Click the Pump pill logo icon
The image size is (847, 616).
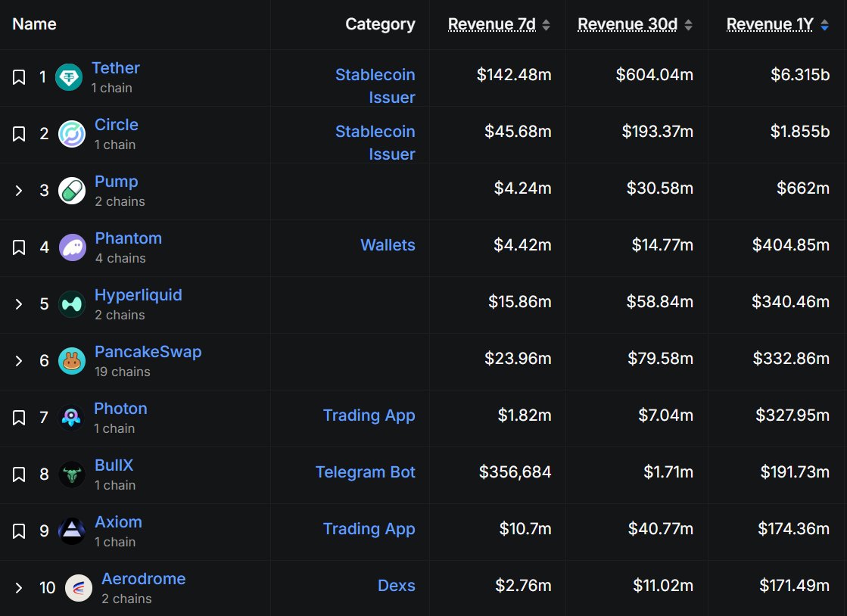72,191
